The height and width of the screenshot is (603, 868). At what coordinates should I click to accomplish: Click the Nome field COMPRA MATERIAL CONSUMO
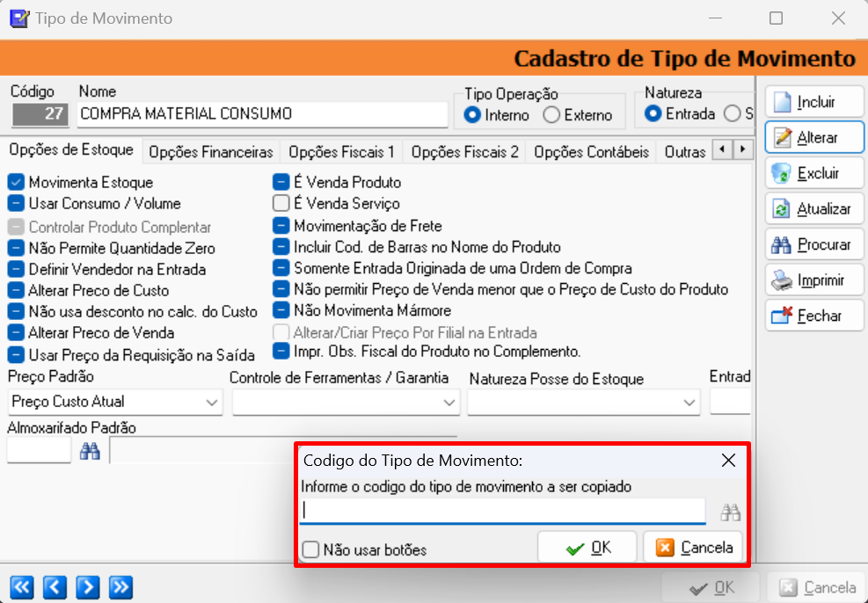pos(262,114)
